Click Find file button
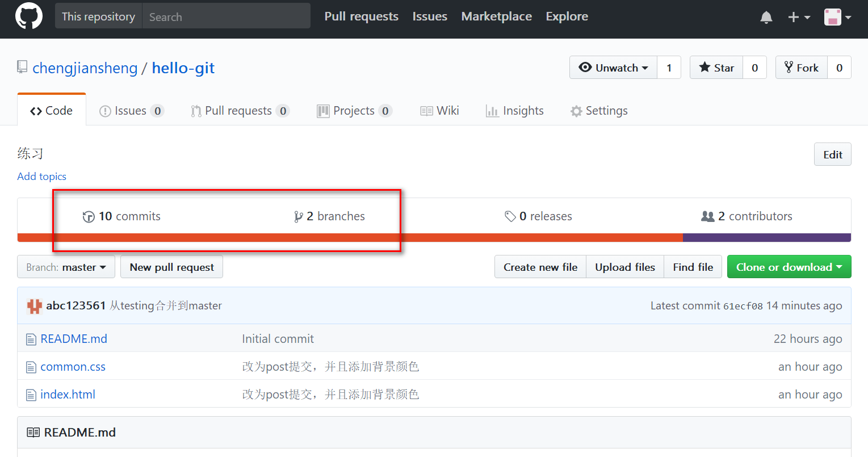This screenshot has height=457, width=868. click(x=693, y=267)
